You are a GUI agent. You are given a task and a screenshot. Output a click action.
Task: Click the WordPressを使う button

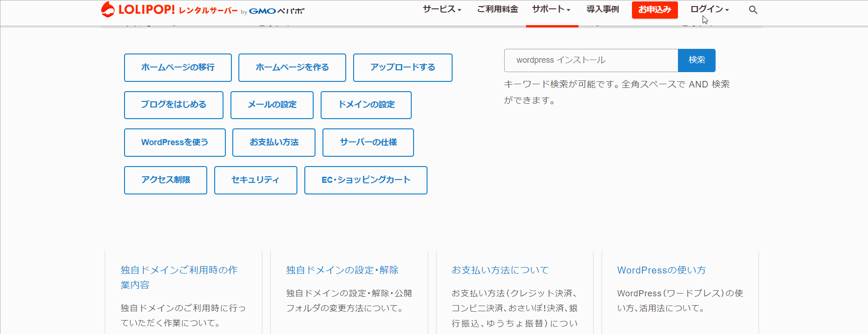[x=175, y=142]
